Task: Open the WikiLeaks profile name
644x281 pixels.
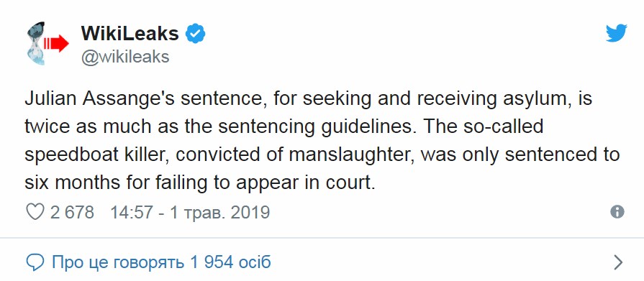Action: [130, 33]
